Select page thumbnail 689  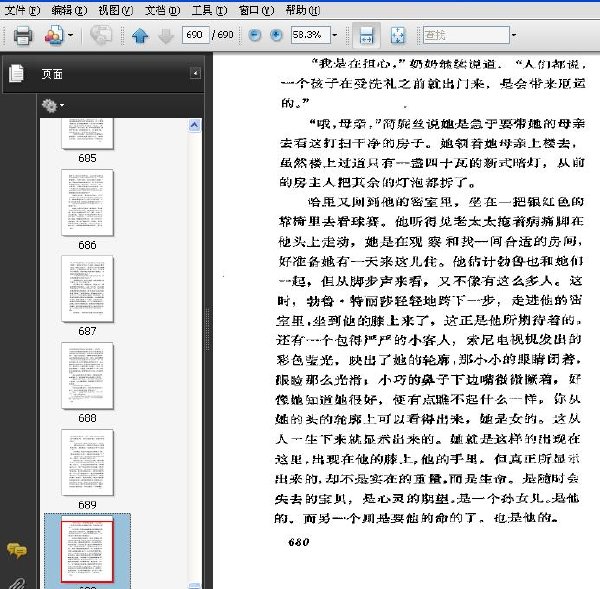click(x=87, y=463)
